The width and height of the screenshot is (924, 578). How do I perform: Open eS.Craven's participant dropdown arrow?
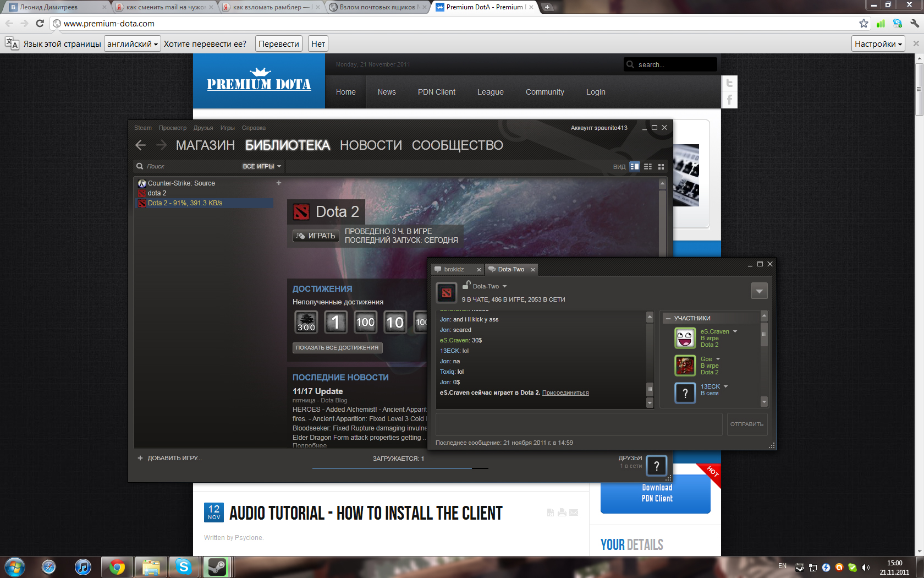(735, 331)
